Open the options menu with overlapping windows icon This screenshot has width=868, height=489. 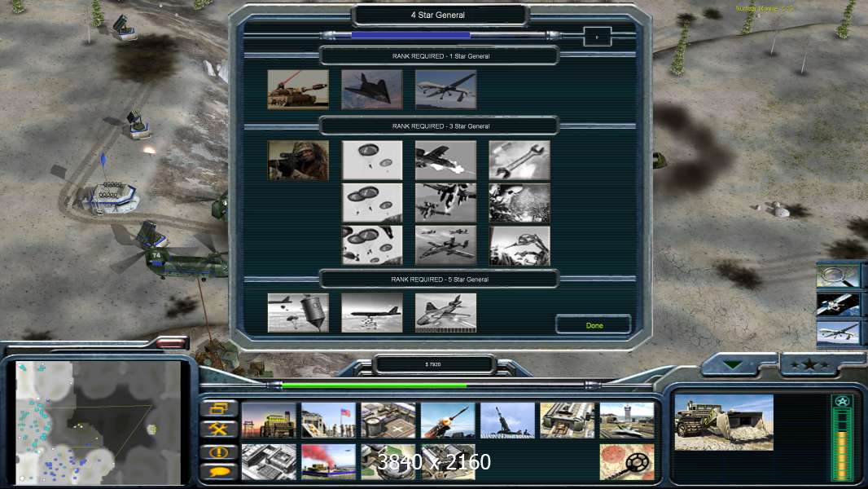click(x=219, y=408)
